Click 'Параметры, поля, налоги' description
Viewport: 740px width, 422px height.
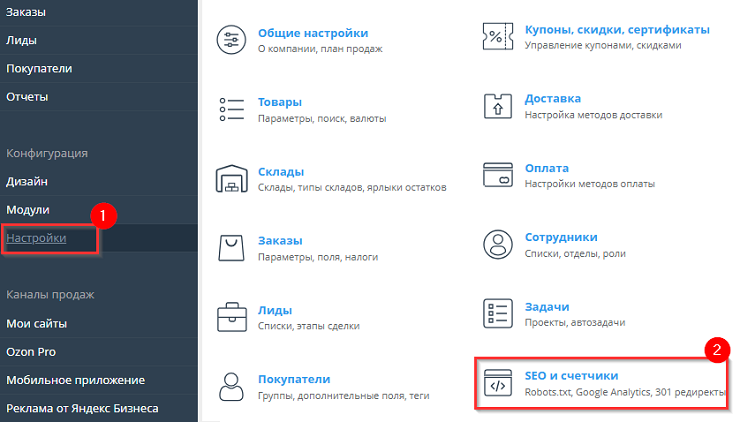pyautogui.click(x=318, y=257)
